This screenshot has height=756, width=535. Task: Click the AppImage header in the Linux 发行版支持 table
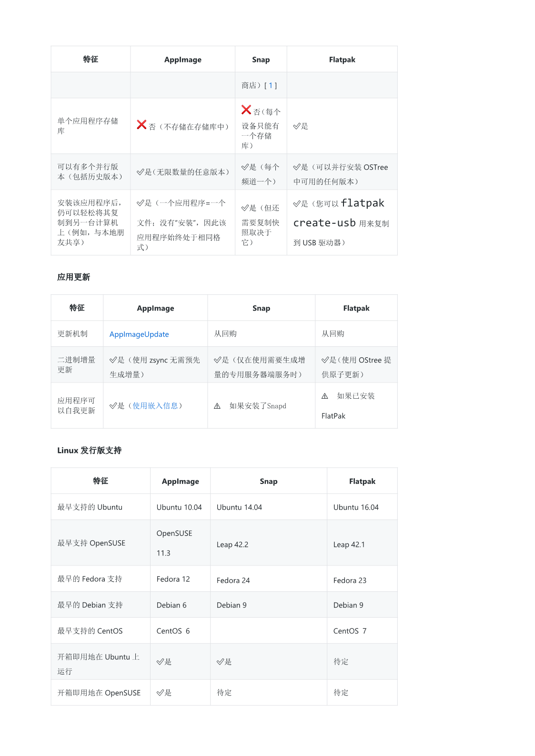point(181,482)
